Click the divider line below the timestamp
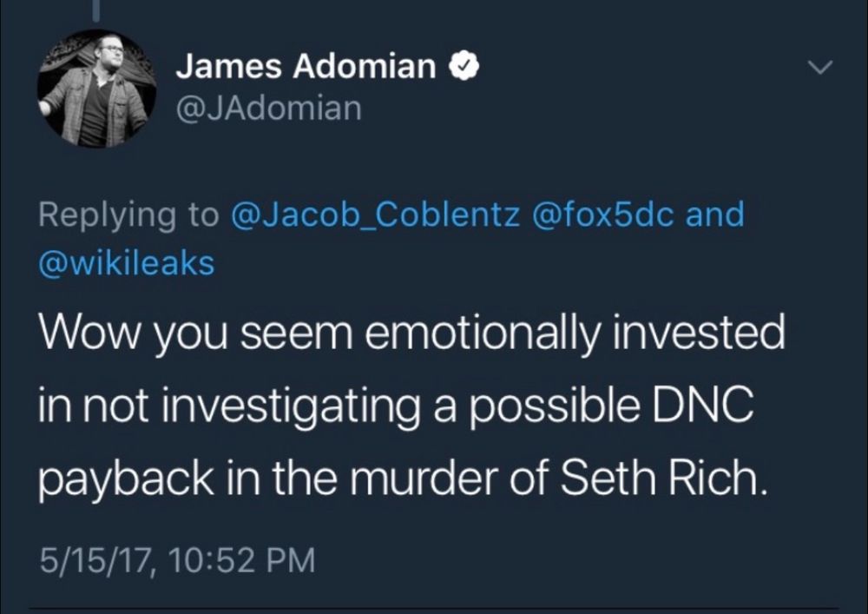 point(434,607)
